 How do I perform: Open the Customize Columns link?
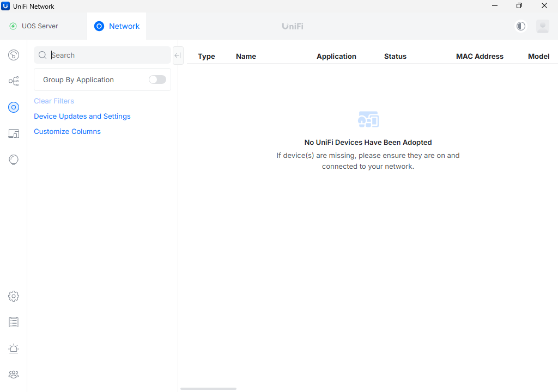coord(67,132)
